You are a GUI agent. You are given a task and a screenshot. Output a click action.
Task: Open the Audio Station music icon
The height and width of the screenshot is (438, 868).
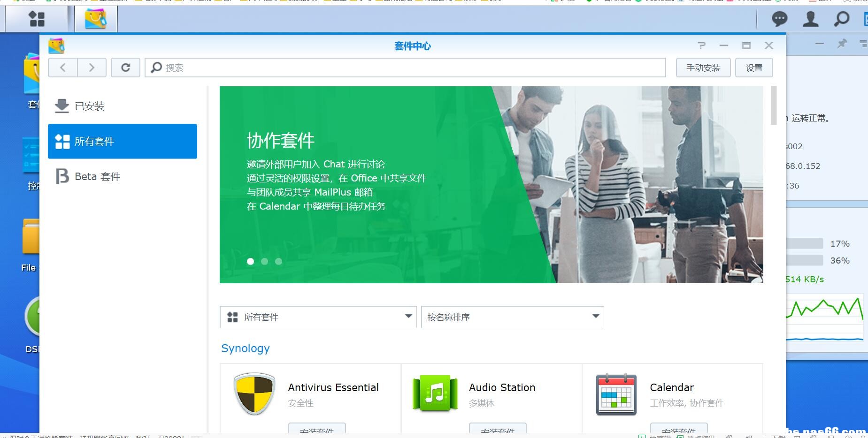click(x=434, y=394)
